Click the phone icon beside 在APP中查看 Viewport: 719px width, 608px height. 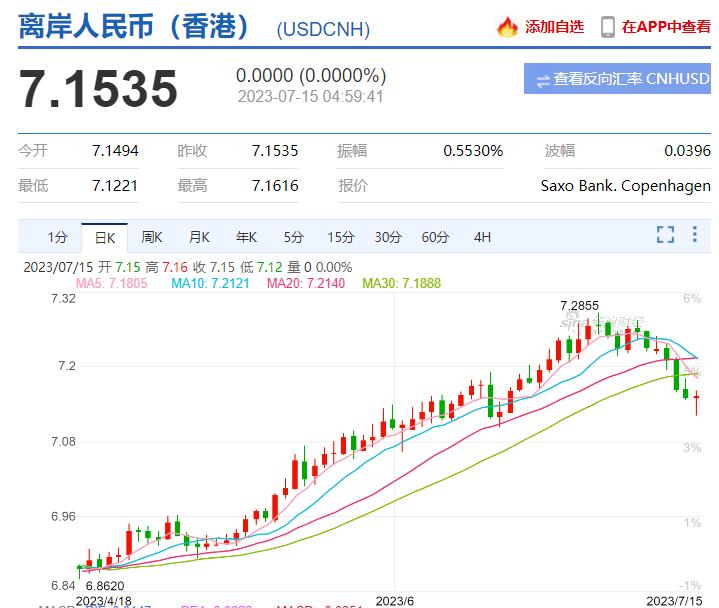click(608, 27)
